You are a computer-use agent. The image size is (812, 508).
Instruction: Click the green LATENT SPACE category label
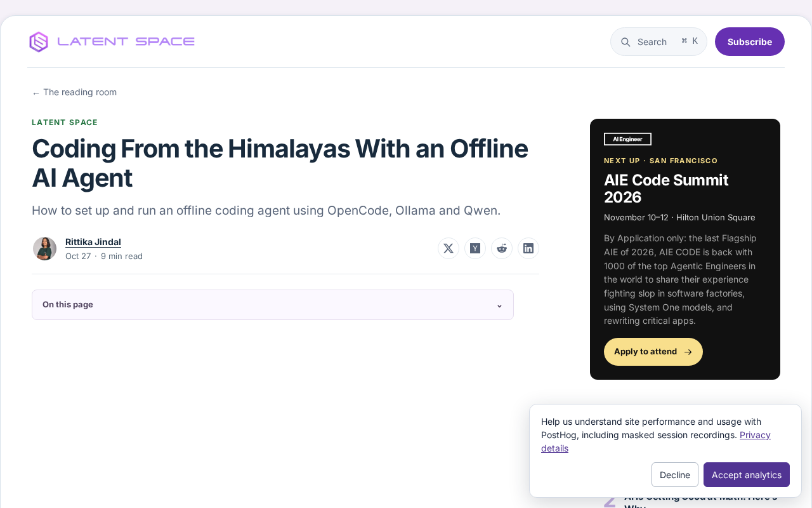coord(65,123)
